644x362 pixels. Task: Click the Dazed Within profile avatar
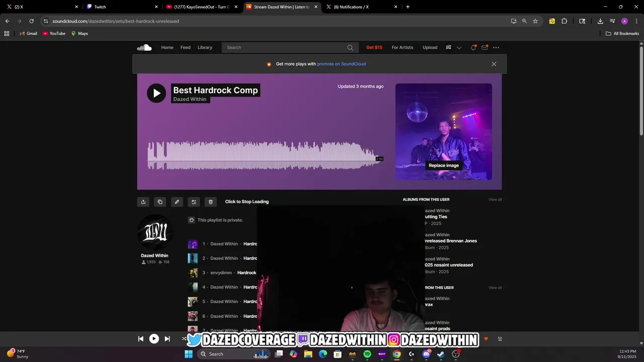(x=155, y=232)
